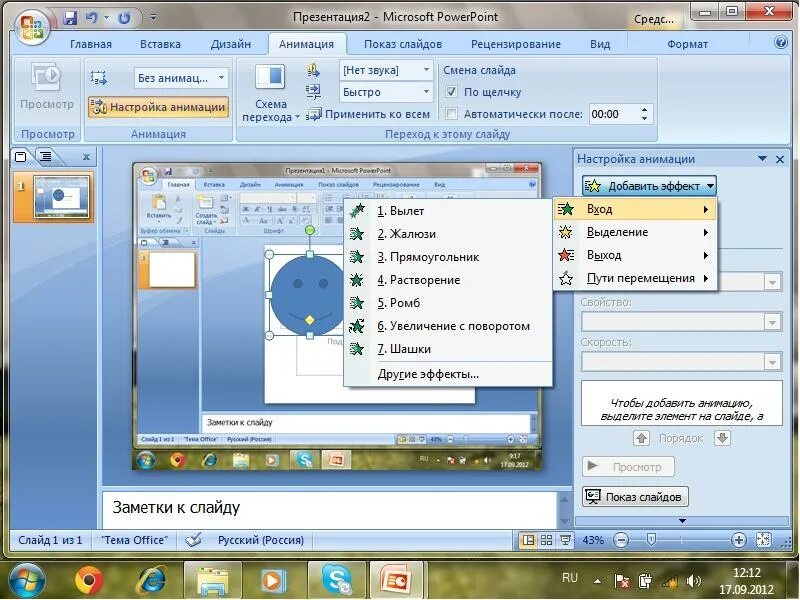Select the Вход menu item
Viewport: 800px width, 600px height.
[635, 209]
